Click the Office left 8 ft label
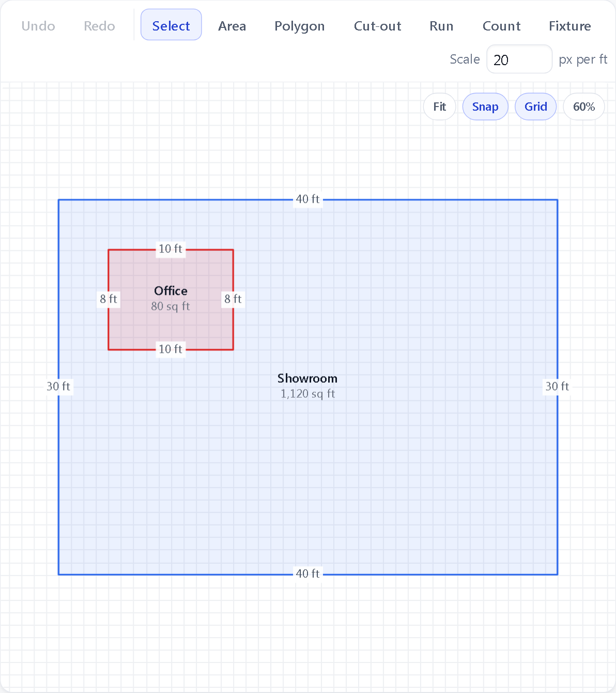 click(109, 299)
